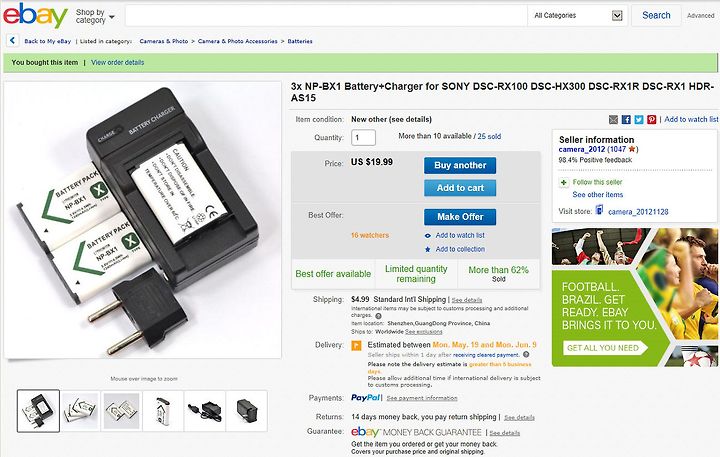
Task: Open View order details link
Action: tap(118, 62)
